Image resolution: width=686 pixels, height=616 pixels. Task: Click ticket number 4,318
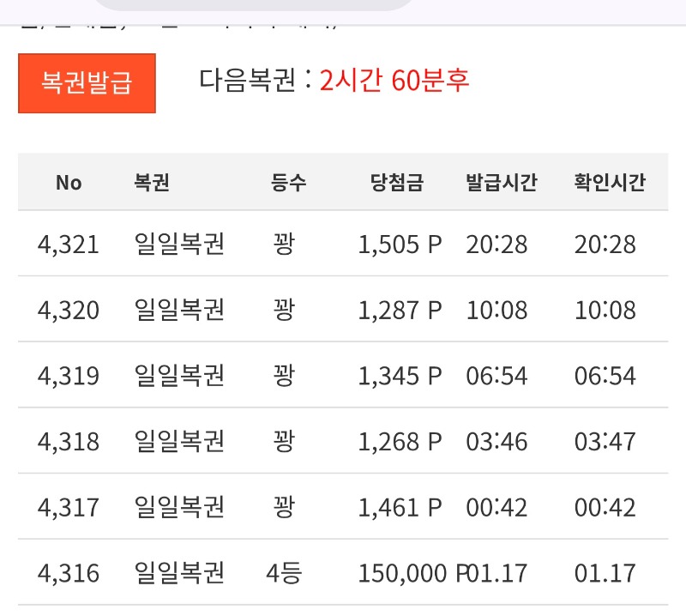click(69, 442)
